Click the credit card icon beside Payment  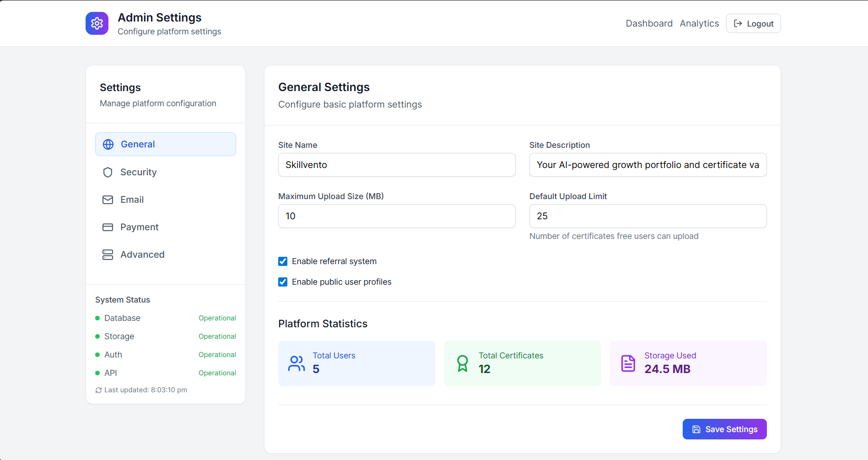tap(108, 227)
